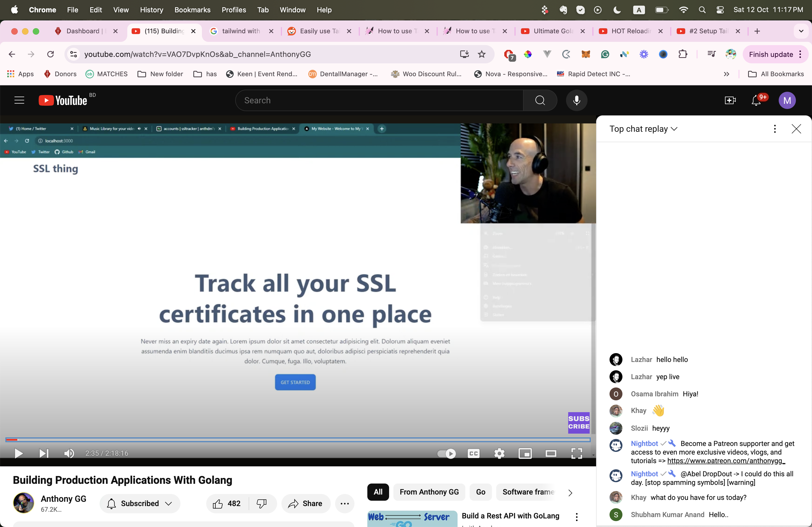Viewport: 812px width, 527px height.
Task: Skip to the next video
Action: point(44,453)
